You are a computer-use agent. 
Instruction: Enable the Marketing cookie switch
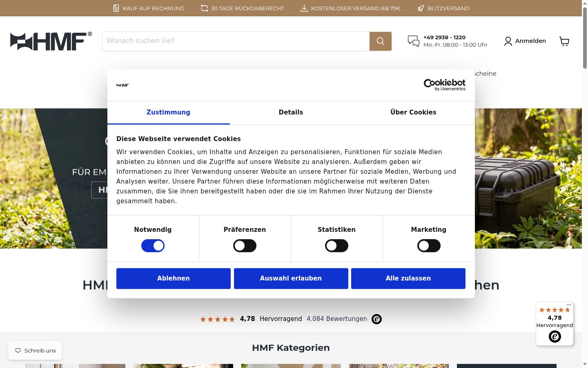(429, 246)
